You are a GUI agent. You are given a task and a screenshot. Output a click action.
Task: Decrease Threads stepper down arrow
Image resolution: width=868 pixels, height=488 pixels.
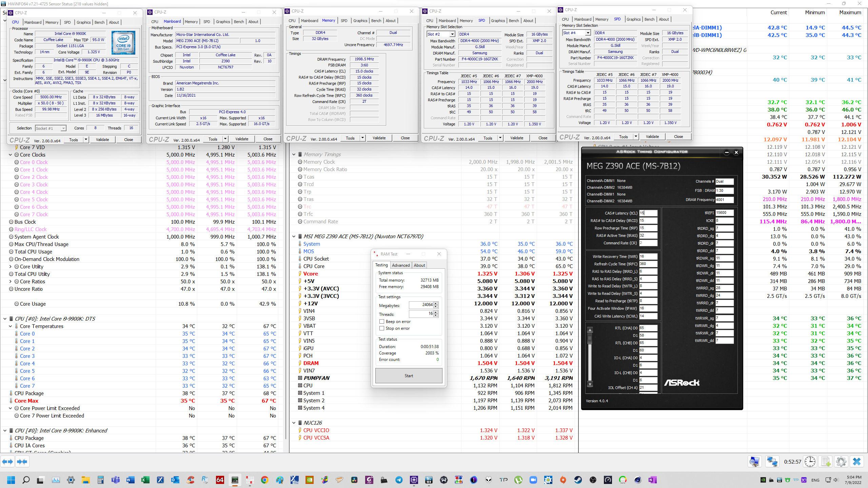point(436,316)
